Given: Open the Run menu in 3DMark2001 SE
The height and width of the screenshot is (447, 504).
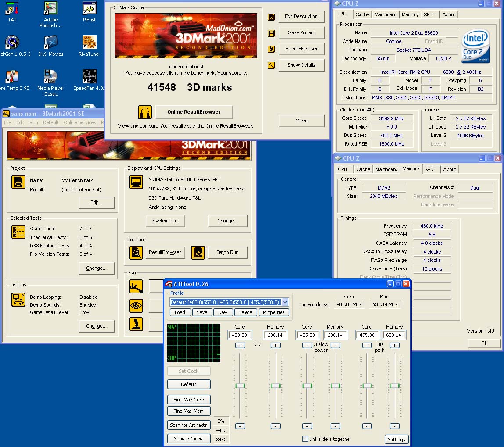Looking at the screenshot, I should pos(34,122).
